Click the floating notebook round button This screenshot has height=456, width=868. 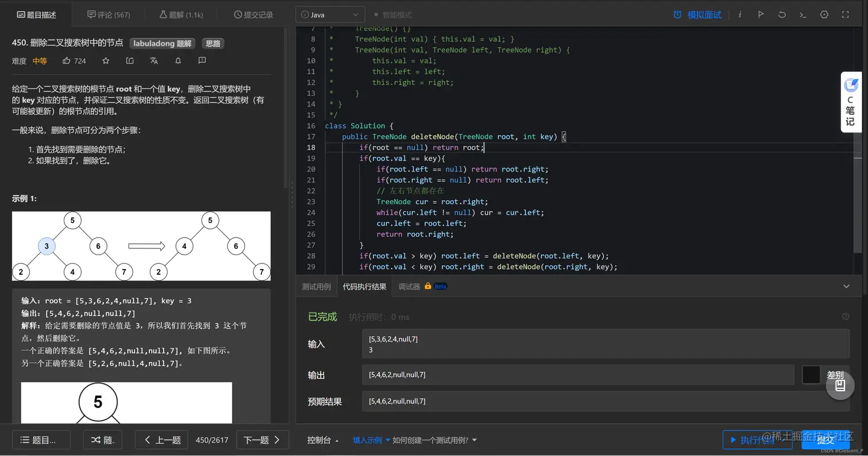(x=840, y=385)
